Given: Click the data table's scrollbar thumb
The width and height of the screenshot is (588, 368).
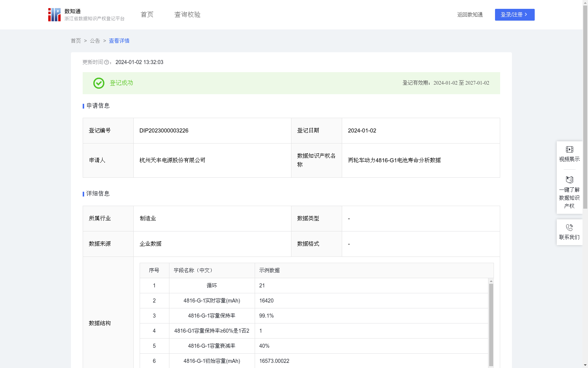Looking at the screenshot, I should (491, 325).
